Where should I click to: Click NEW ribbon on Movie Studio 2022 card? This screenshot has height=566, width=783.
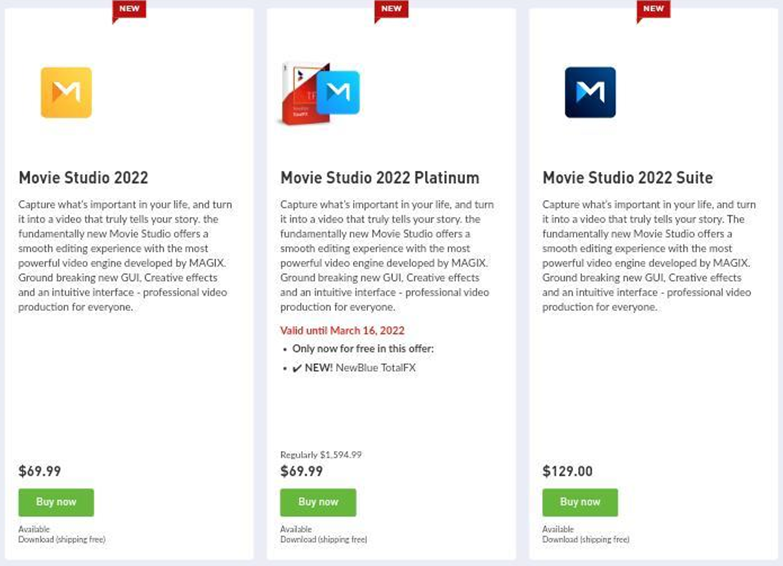(129, 10)
